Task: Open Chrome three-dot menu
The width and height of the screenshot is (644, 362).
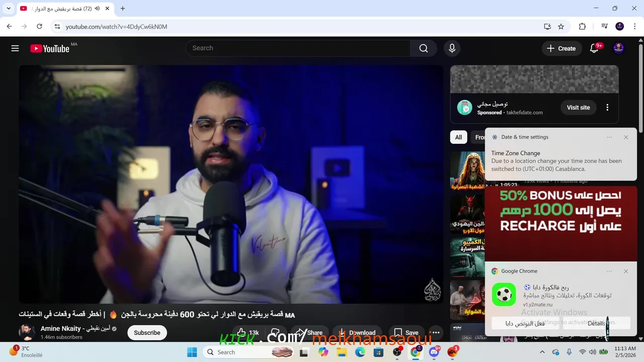Action: (634, 27)
